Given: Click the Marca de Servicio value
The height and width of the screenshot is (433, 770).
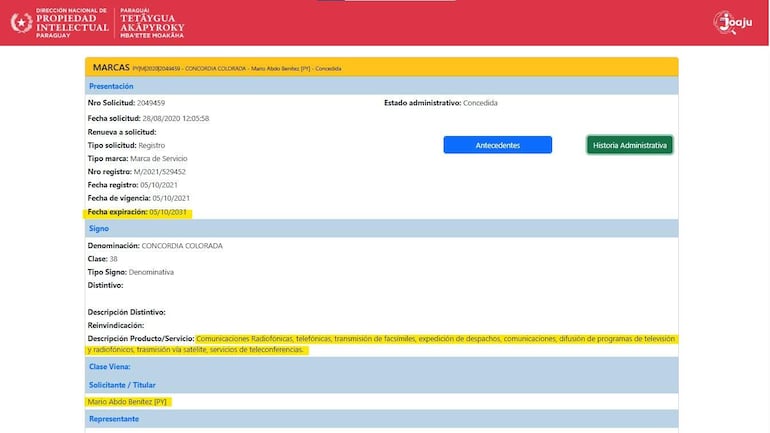Looking at the screenshot, I should [159, 159].
